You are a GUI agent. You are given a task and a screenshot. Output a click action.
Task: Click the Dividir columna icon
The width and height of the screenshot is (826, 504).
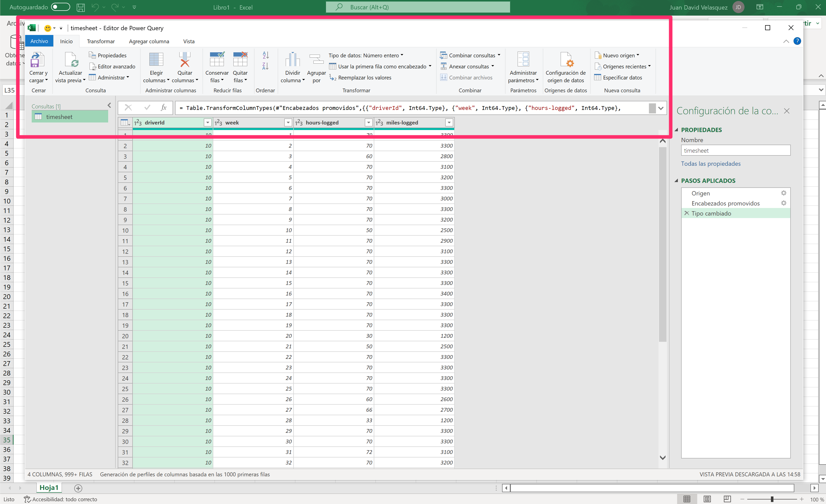[292, 60]
